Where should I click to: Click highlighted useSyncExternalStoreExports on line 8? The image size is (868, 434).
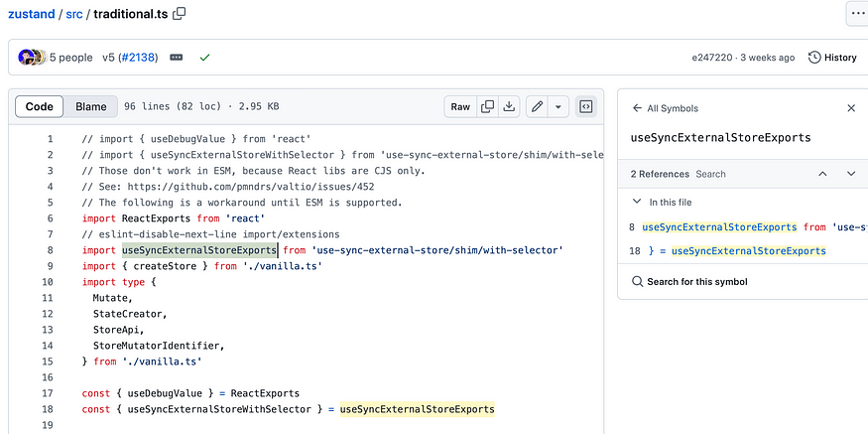199,250
